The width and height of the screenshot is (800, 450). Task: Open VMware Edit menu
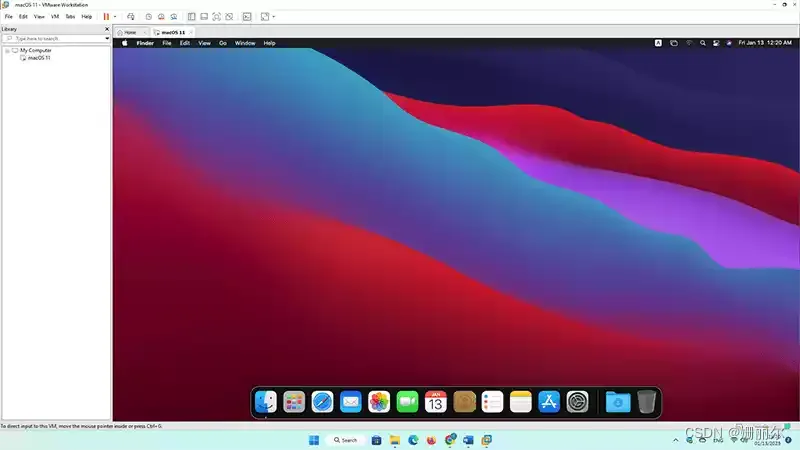click(x=23, y=17)
